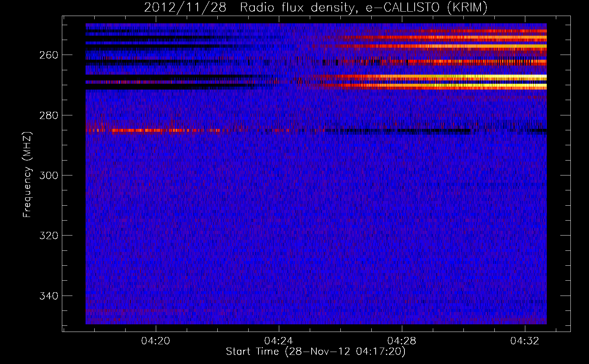
Task: Select the 'Frequency (MHZ)' y-axis label
Action: tap(27, 175)
